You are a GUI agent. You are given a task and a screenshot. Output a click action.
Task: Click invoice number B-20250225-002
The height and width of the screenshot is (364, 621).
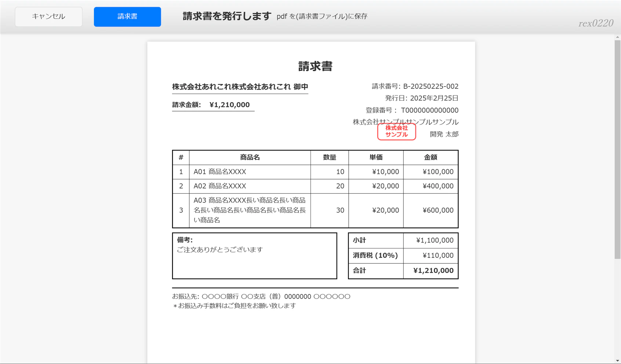[x=431, y=86]
